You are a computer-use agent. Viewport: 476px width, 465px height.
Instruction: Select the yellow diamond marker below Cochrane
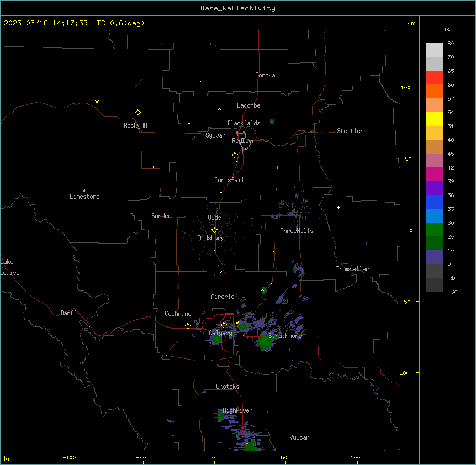(x=188, y=326)
